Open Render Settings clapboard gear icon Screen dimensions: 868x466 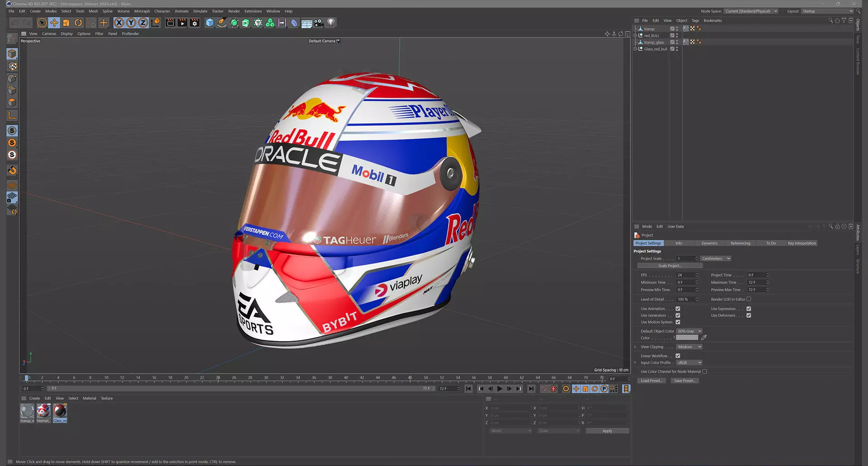(x=195, y=23)
